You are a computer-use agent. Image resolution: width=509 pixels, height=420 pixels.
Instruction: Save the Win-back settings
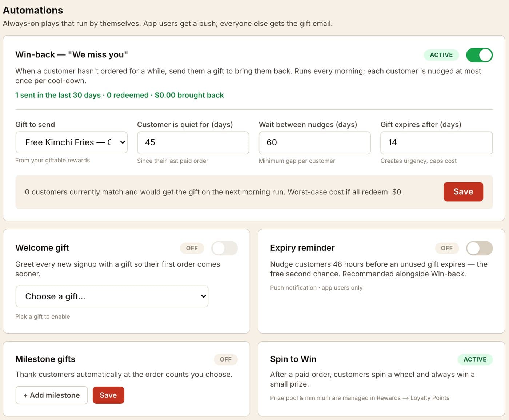463,192
